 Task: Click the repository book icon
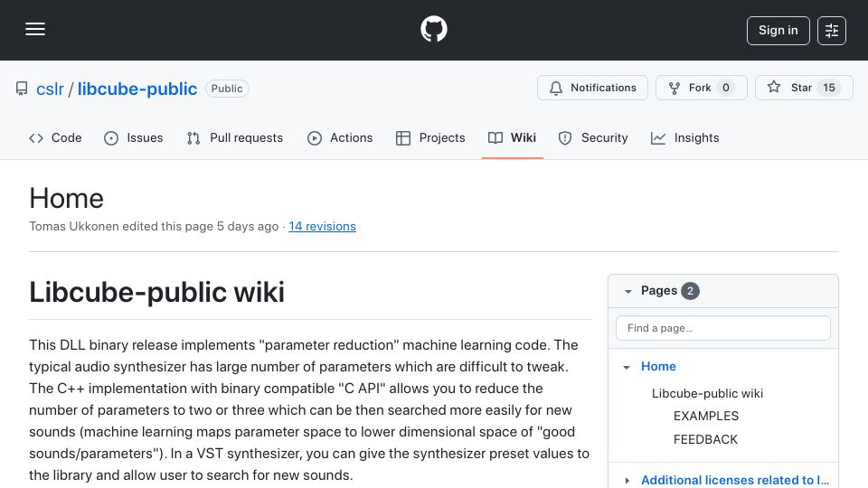click(x=22, y=89)
